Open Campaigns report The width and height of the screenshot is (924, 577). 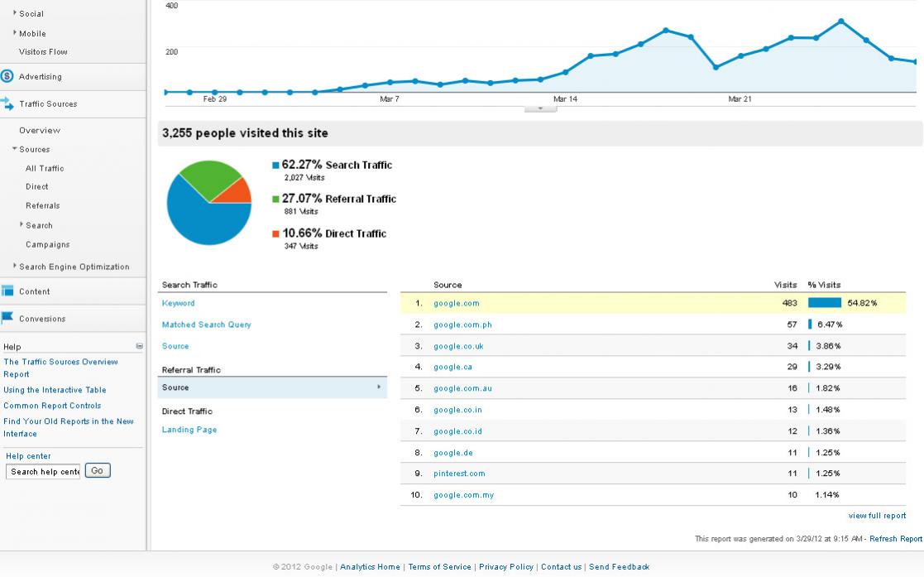coord(48,244)
